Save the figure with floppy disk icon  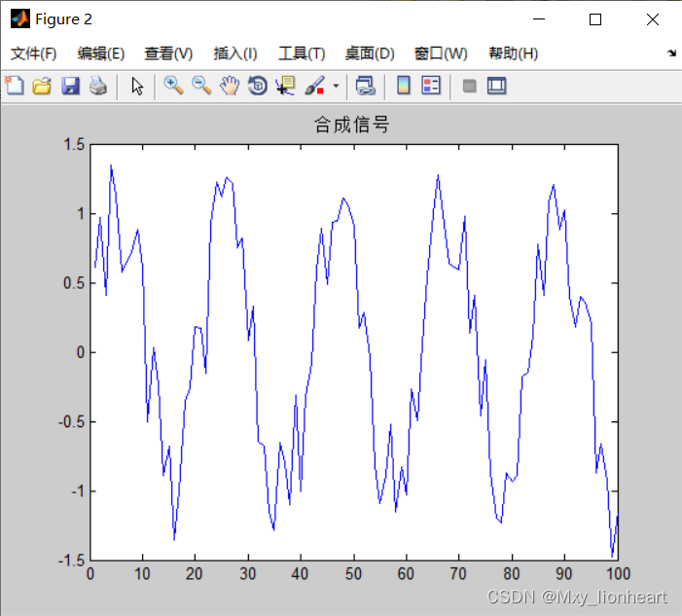click(x=70, y=86)
